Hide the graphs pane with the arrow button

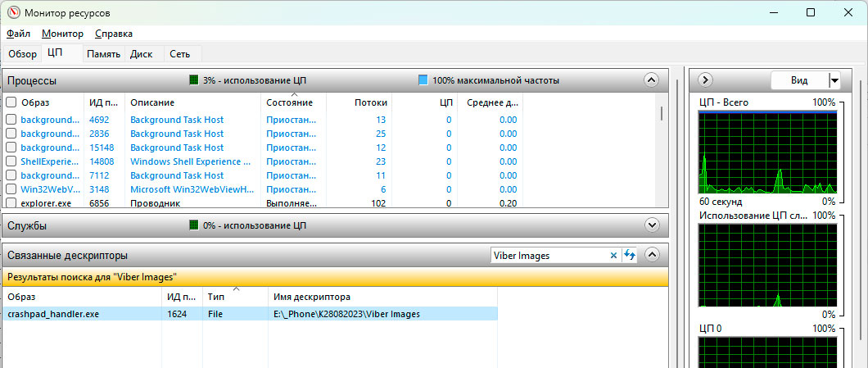[705, 80]
